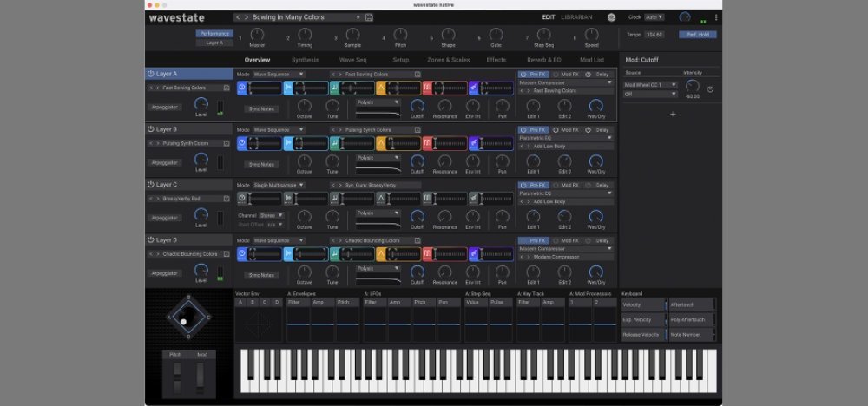Click the save performance disk icon
Image resolution: width=868 pixels, height=406 pixels.
[x=370, y=17]
